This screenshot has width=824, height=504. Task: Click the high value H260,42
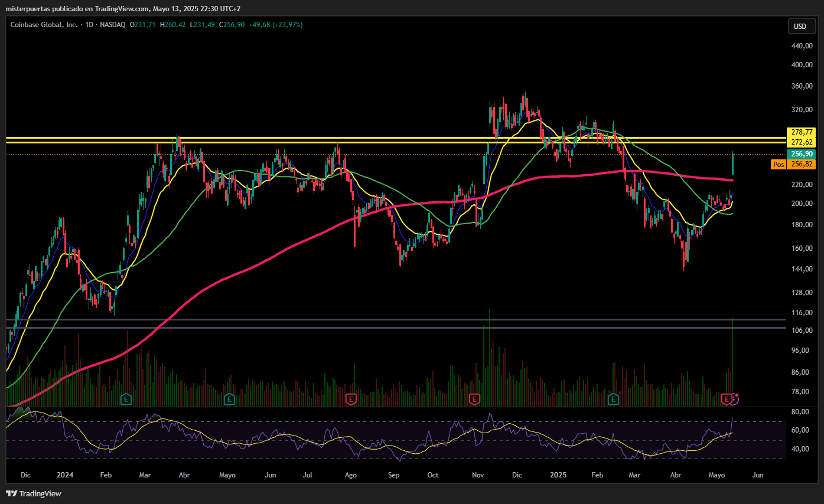tap(172, 25)
